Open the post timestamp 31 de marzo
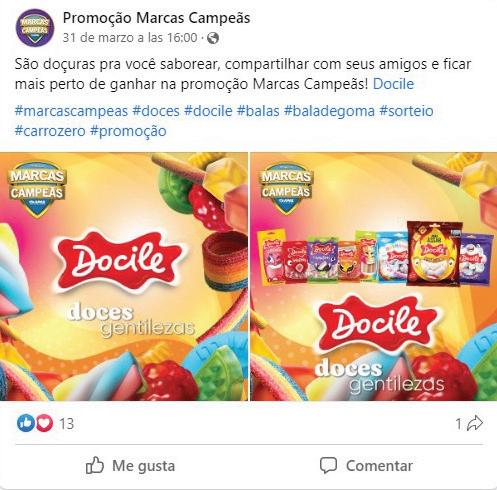This screenshot has height=490, width=497. 130,38
